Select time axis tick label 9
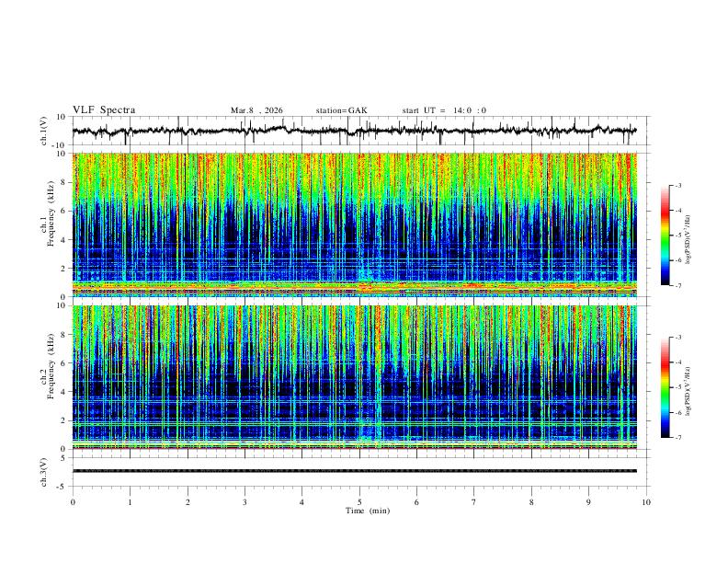 click(x=588, y=502)
